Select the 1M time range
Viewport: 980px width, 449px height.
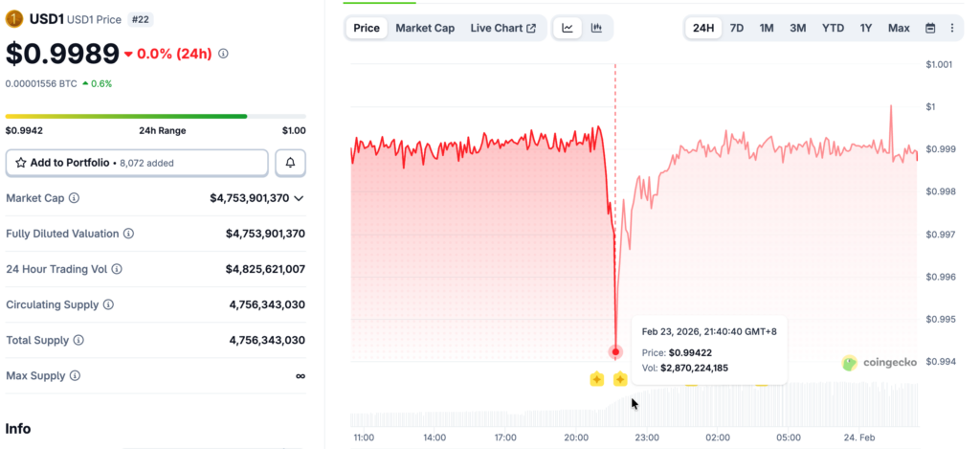click(x=767, y=28)
